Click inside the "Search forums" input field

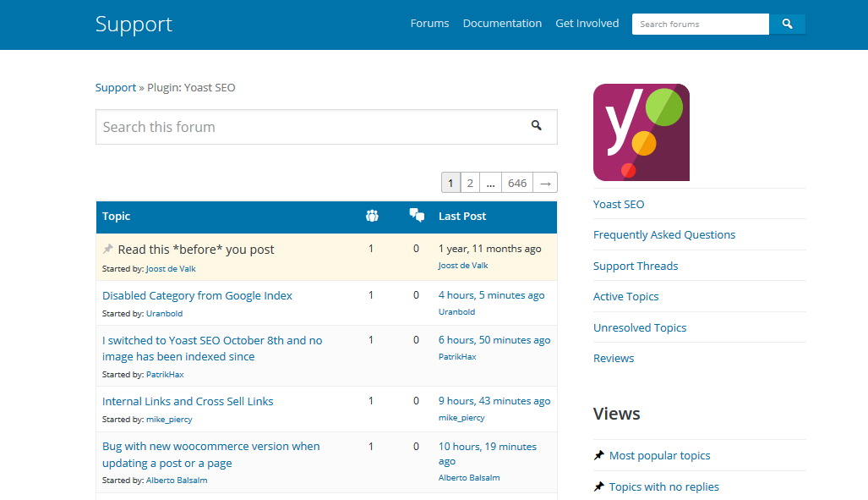700,24
